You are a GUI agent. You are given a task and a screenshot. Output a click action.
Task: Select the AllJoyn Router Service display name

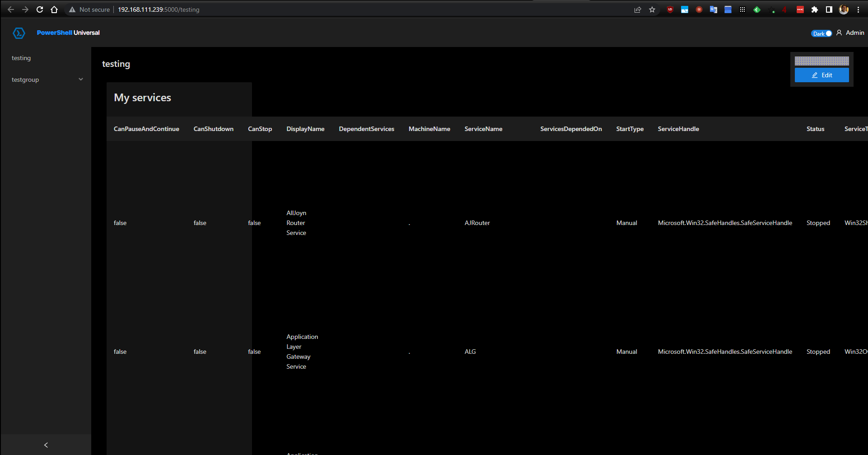click(296, 223)
